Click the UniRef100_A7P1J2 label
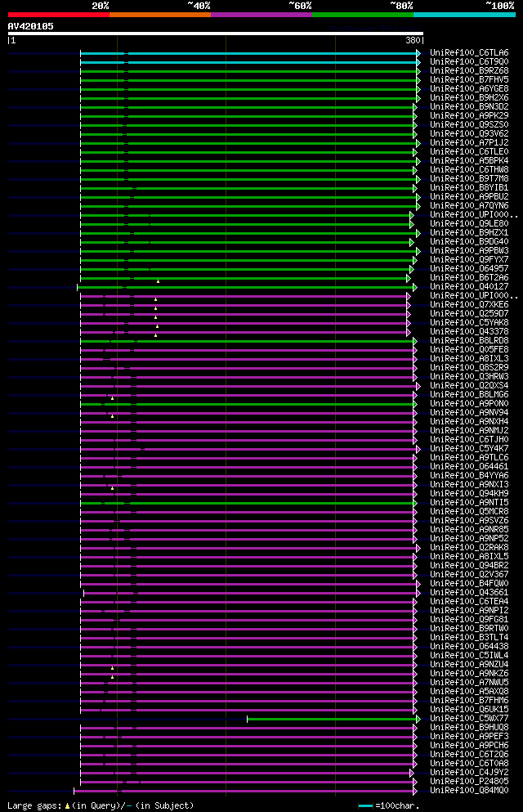 pos(469,142)
